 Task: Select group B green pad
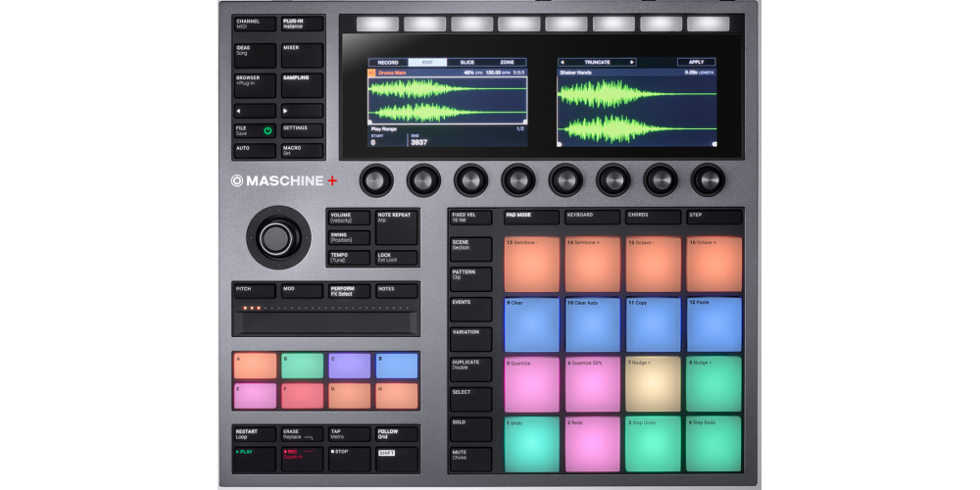302,367
